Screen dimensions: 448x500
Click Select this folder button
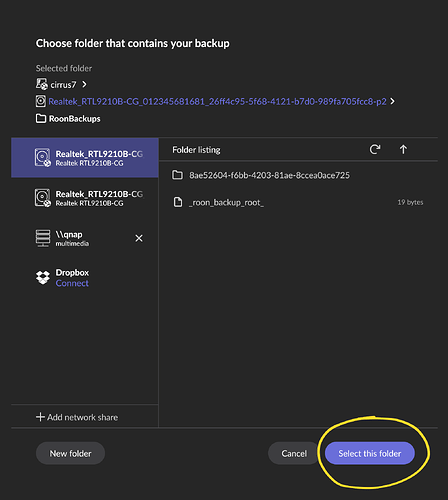coord(370,453)
